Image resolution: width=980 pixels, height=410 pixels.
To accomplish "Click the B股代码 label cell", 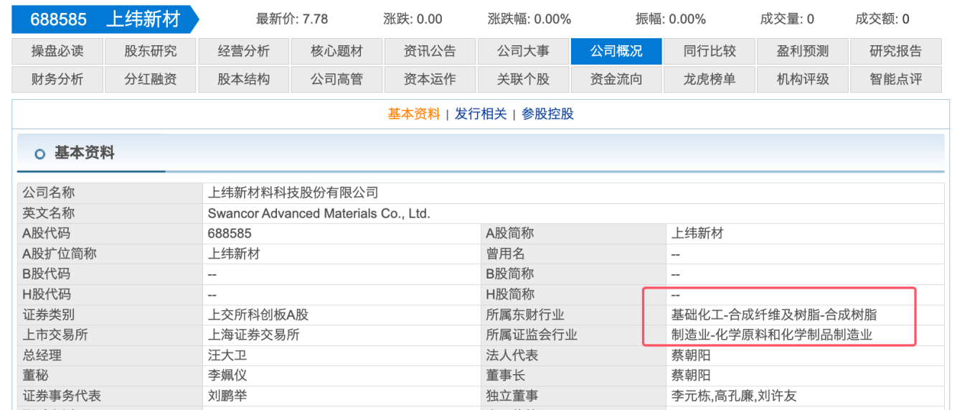I will click(x=110, y=274).
